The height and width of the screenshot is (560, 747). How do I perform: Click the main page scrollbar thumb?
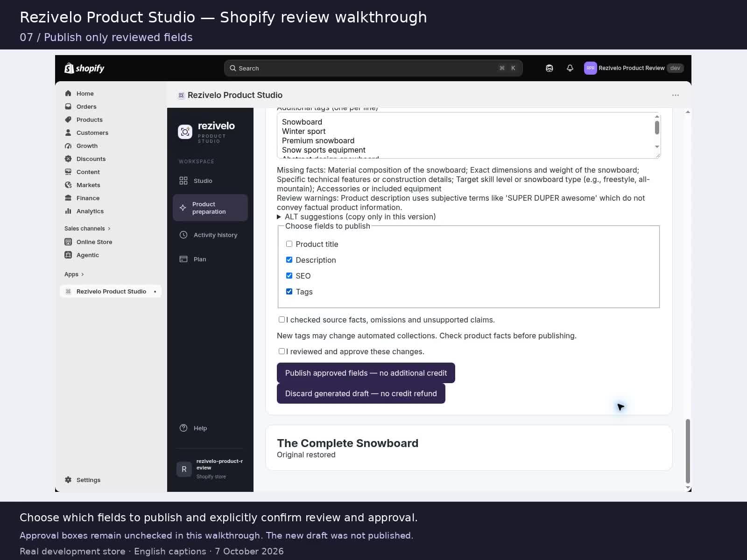click(688, 451)
